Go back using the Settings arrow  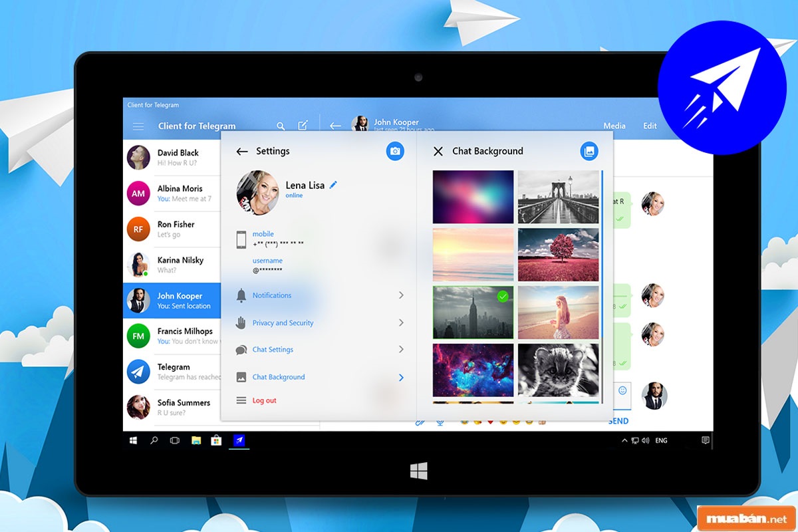click(x=242, y=152)
